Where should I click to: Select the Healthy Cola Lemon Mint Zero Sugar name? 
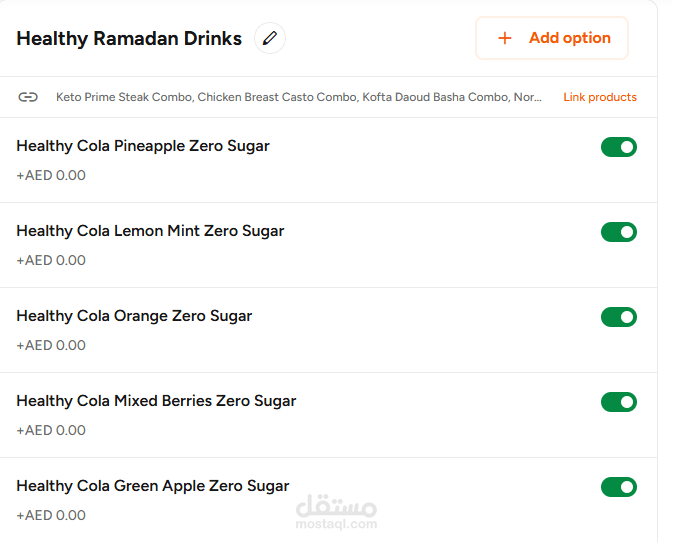coord(150,231)
